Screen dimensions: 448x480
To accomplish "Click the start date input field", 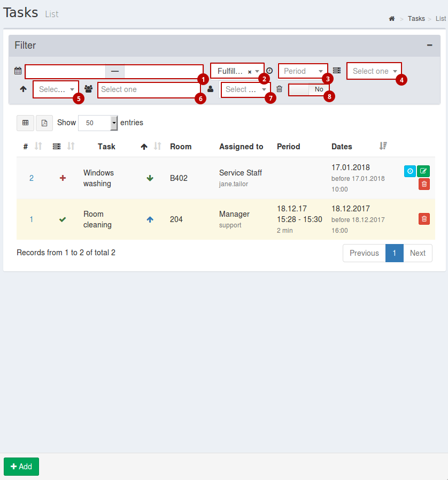I will tap(65, 71).
